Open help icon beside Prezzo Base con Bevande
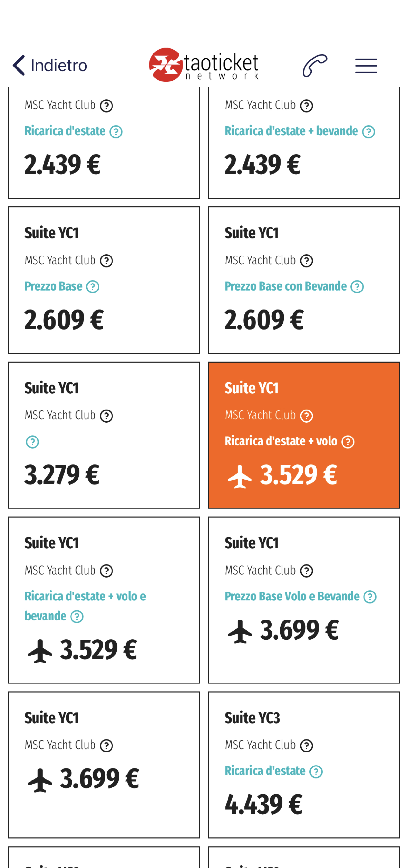 357,287
